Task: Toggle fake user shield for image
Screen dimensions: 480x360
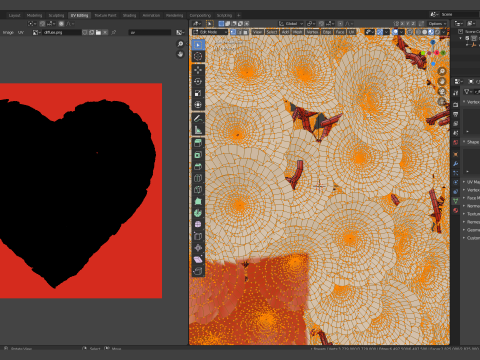Action: tap(85, 32)
